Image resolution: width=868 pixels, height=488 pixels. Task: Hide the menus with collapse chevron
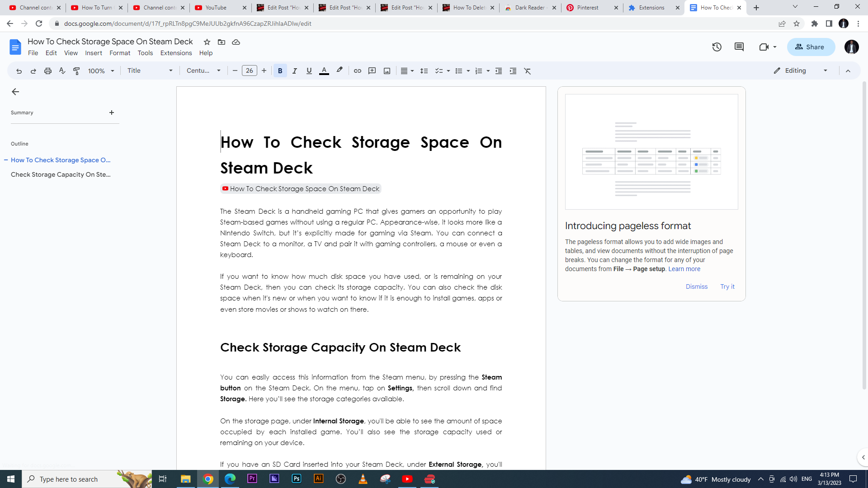(848, 71)
